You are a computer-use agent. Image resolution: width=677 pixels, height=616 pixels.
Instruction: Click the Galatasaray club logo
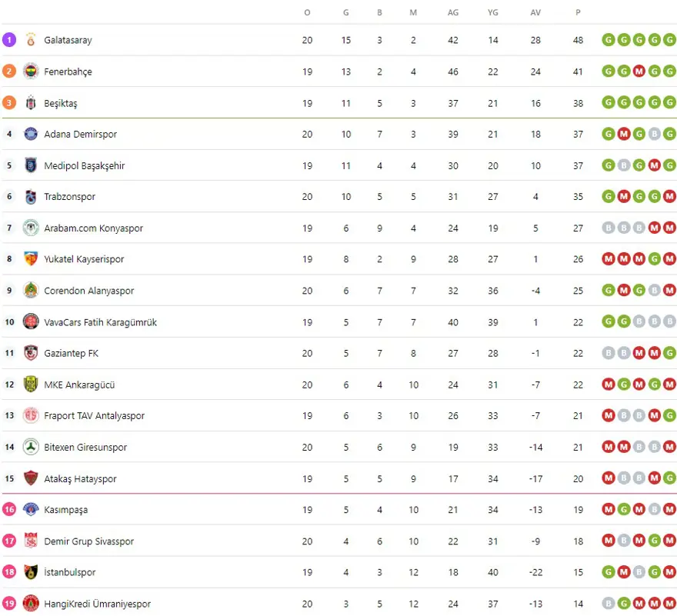[x=31, y=40]
